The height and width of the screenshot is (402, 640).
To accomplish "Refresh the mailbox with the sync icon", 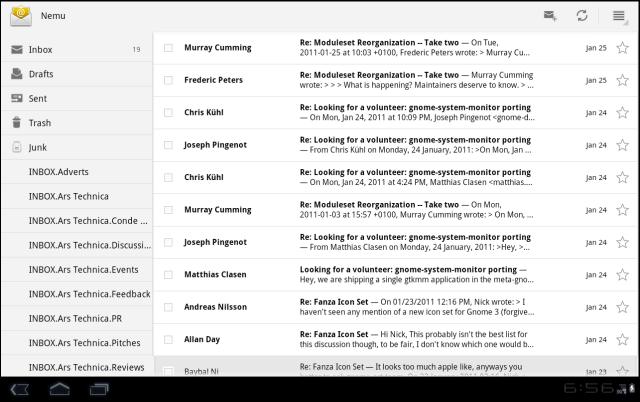I will 581,16.
